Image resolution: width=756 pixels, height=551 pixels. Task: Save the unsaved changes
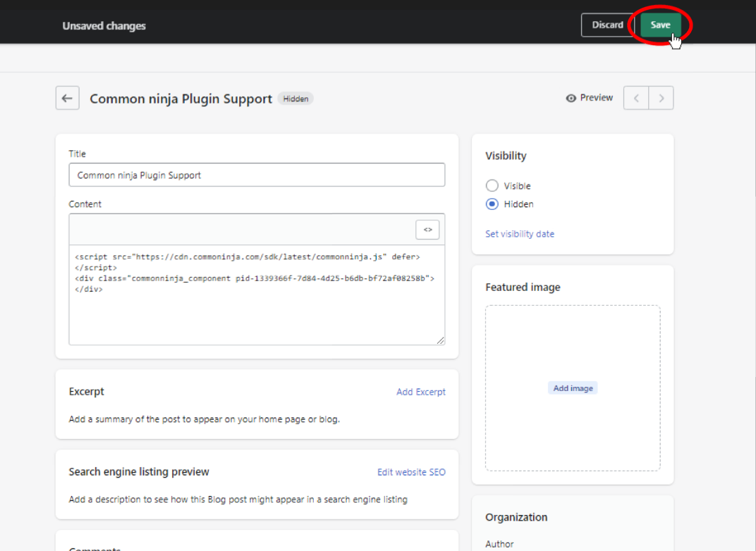(x=661, y=25)
